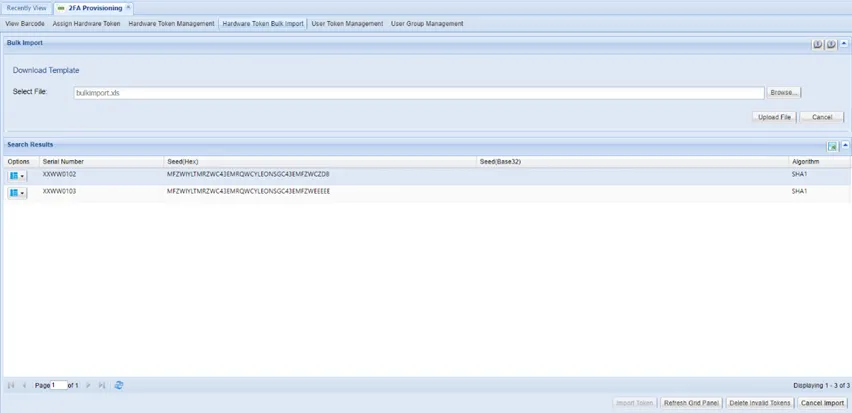This screenshot has height=413, width=852.
Task: Open User Group Management menu item
Action: click(427, 24)
